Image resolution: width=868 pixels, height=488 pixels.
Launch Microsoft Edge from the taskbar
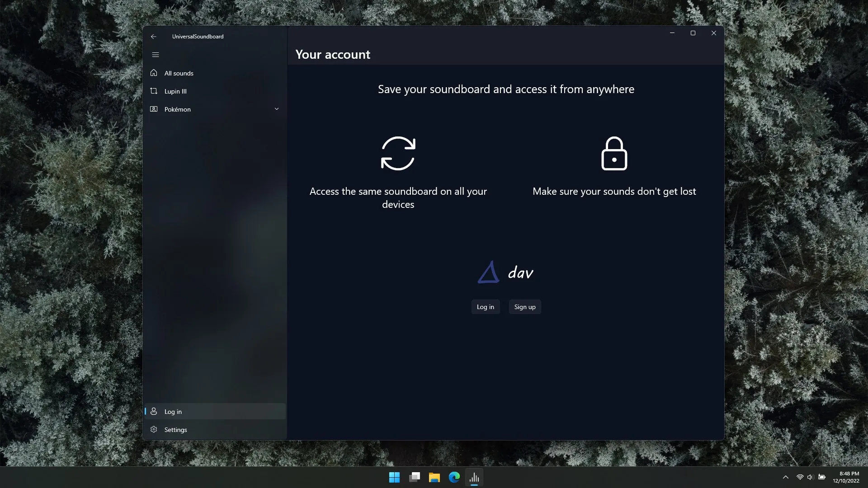tap(454, 477)
